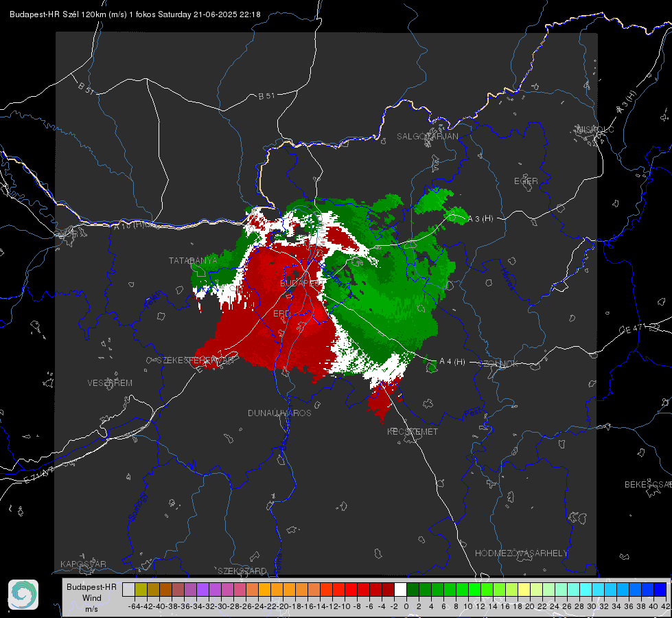The image size is (672, 618).
Task: Select the light gray first legend swatch
Action: click(x=128, y=589)
